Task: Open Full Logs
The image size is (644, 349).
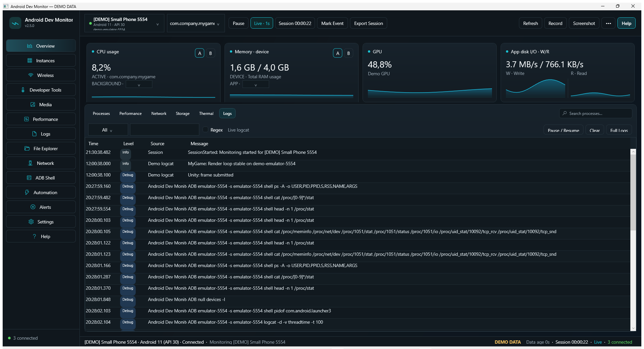Action: 619,130
